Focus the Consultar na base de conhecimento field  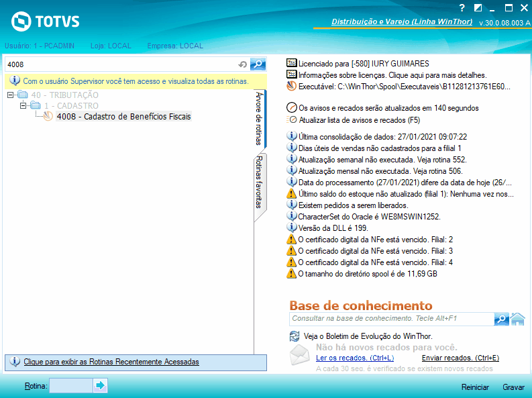tap(392, 319)
